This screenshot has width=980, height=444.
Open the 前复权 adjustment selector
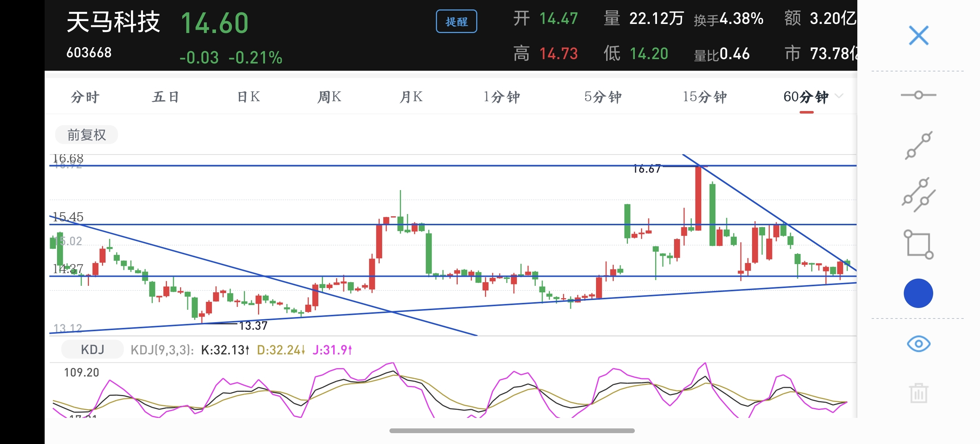86,135
